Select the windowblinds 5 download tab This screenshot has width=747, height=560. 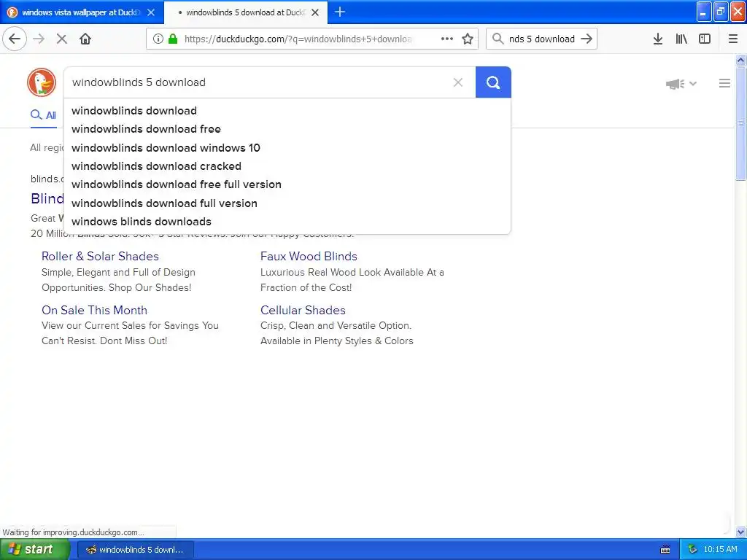[246, 12]
